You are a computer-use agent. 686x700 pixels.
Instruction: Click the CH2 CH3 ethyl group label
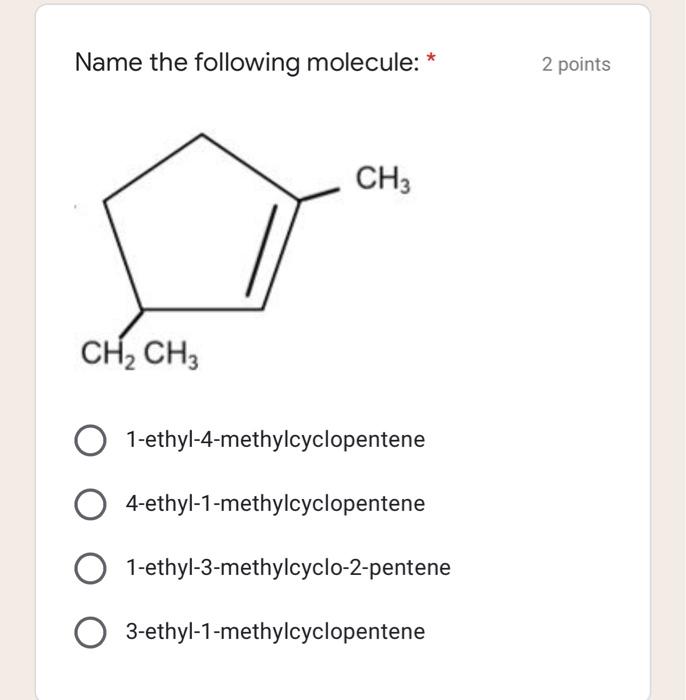click(139, 355)
